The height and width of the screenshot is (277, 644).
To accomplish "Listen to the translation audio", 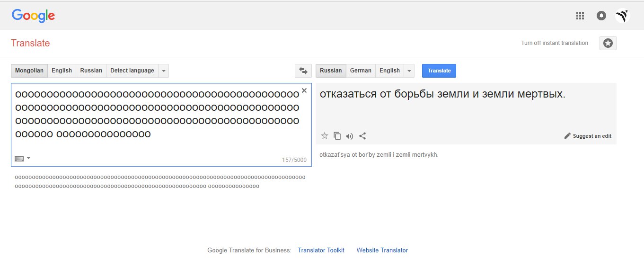I will coord(350,136).
